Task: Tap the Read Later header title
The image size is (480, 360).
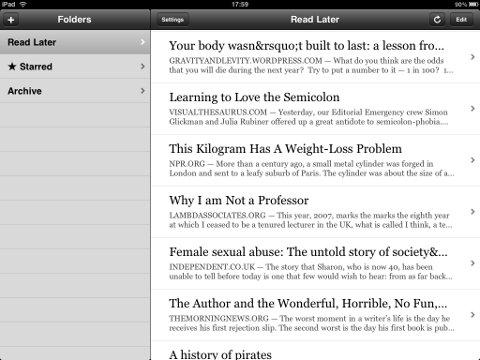Action: 315,20
